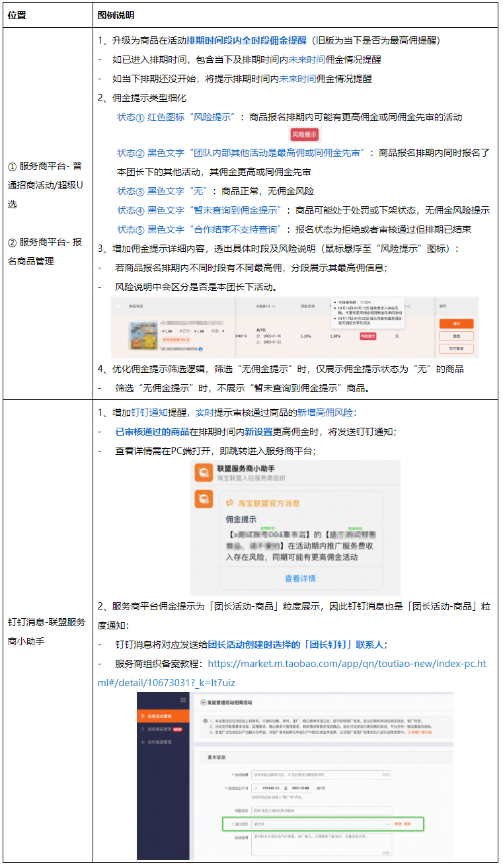Click the orange 通过 button in the 操作 column
The height and width of the screenshot is (868, 503).
[456, 324]
